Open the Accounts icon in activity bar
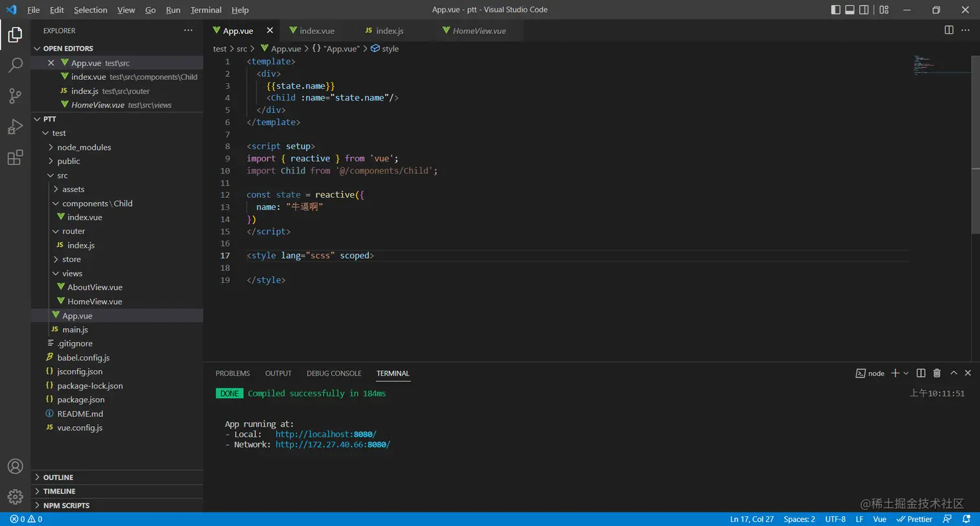Image resolution: width=980 pixels, height=526 pixels. tap(15, 466)
